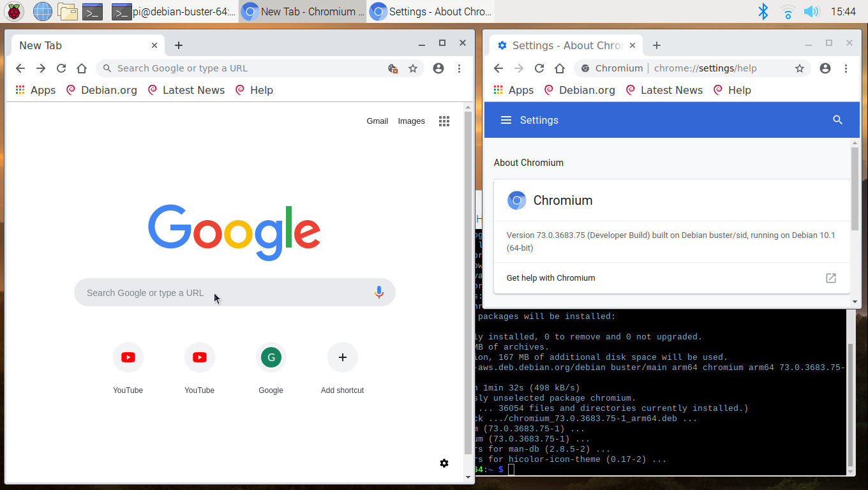Open Latest News bookmark in Settings window
The image size is (868, 490).
664,90
